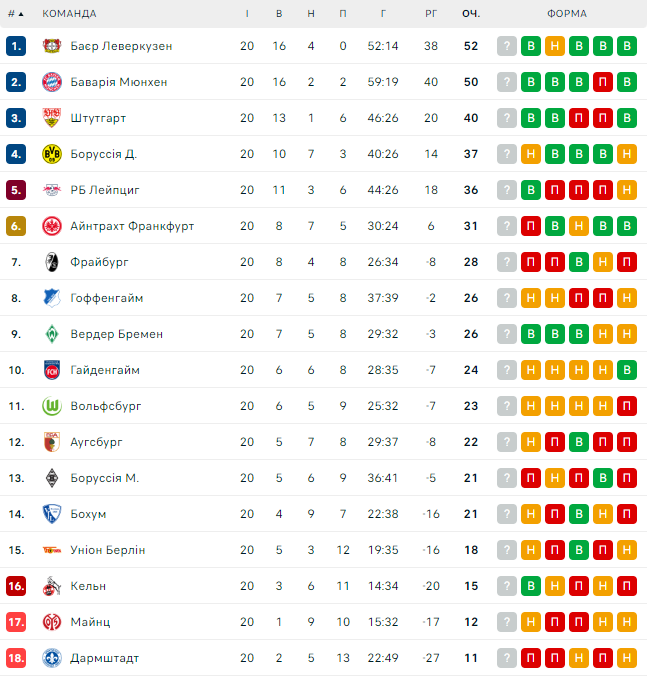This screenshot has width=654, height=678.
Task: Click Heidenheim's last green В form badge
Action: pyautogui.click(x=627, y=370)
